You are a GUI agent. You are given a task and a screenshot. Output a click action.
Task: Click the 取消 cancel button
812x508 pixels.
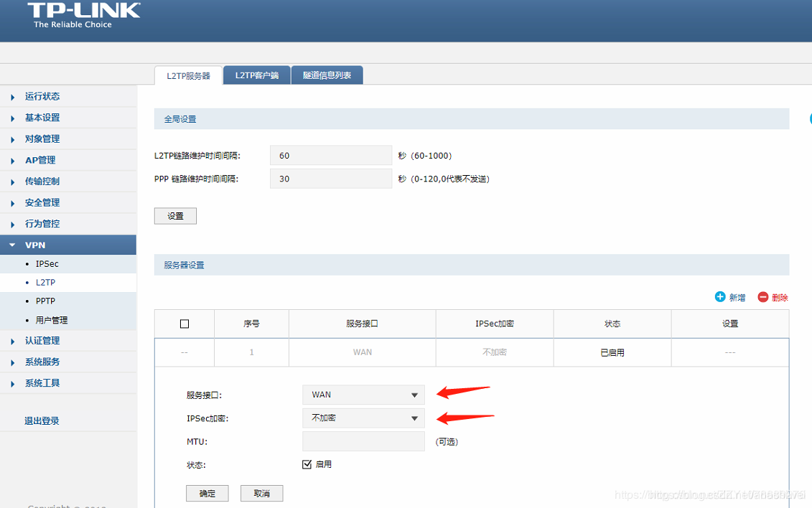coord(261,493)
